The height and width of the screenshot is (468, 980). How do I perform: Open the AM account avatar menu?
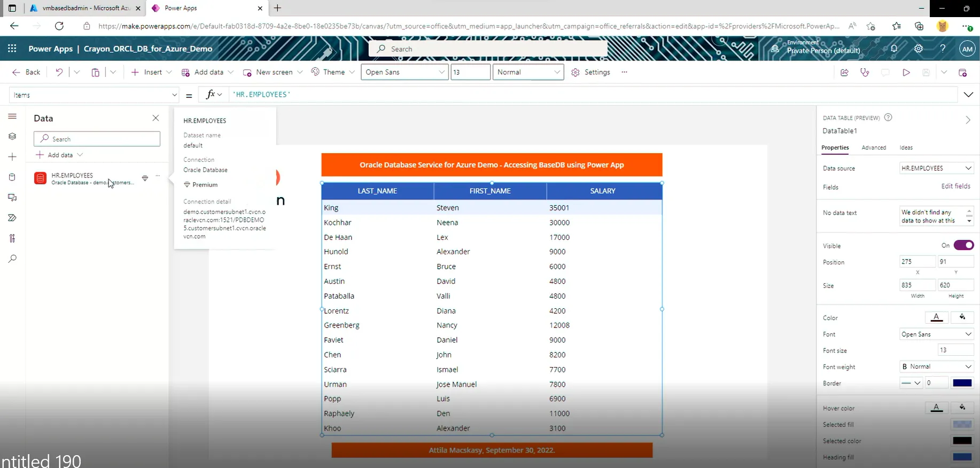coord(967,49)
